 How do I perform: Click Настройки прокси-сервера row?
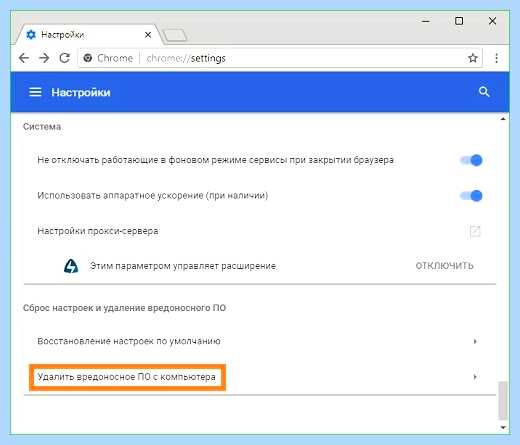pos(260,231)
